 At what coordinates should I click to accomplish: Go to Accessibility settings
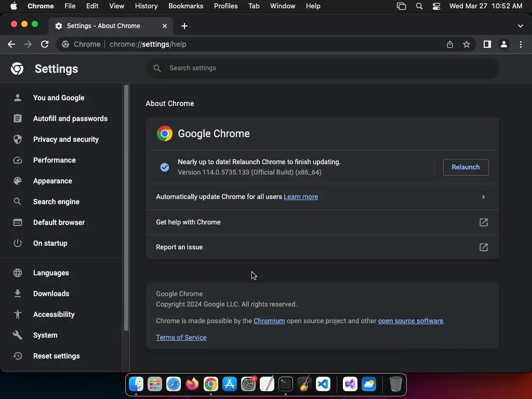54,314
